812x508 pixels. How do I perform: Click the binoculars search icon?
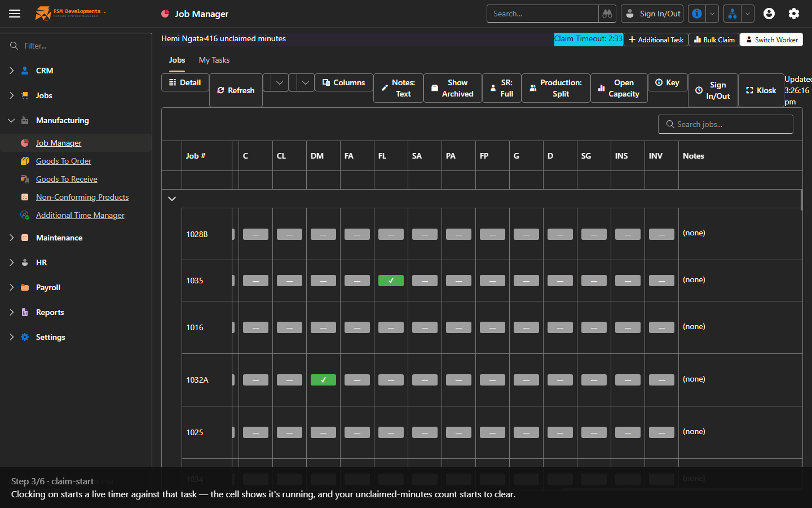[x=607, y=14]
